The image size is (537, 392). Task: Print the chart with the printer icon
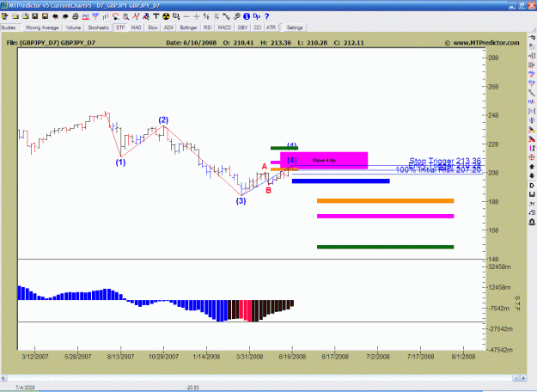(76, 16)
